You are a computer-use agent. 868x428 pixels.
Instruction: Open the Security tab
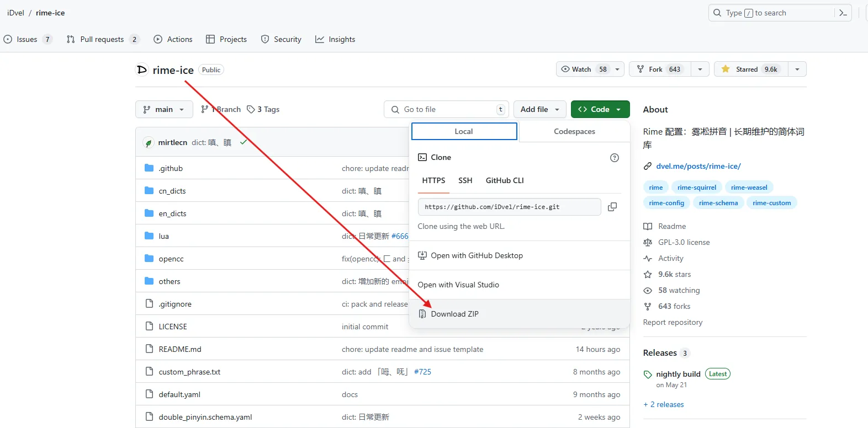click(x=281, y=39)
